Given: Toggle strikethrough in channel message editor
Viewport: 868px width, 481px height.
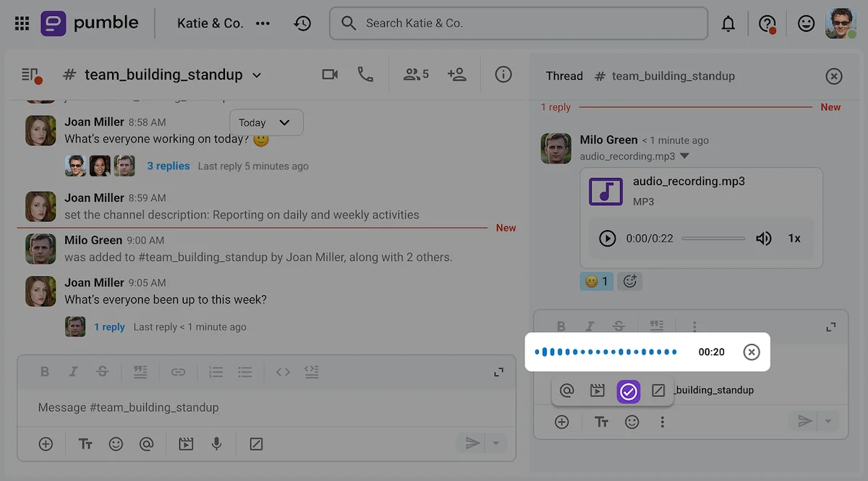Looking at the screenshot, I should pyautogui.click(x=102, y=372).
